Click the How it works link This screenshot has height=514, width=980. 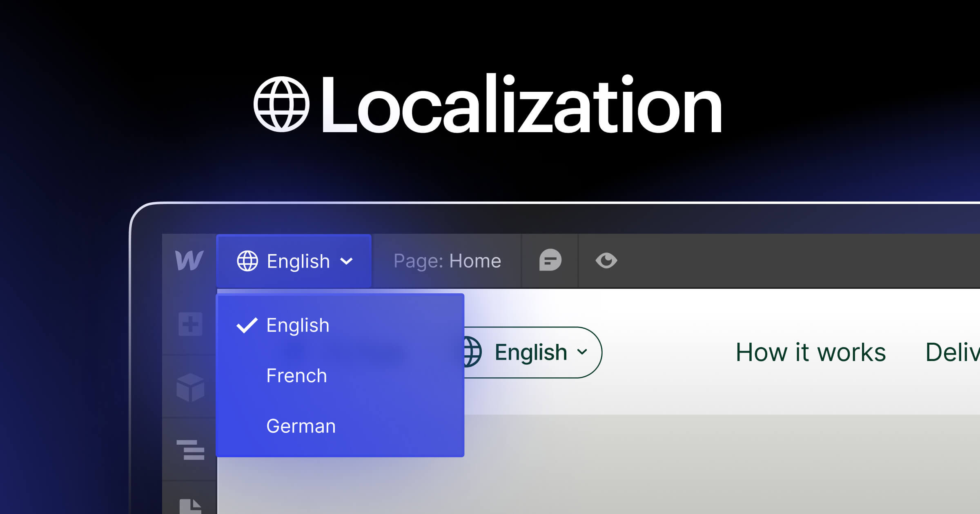[x=811, y=352]
